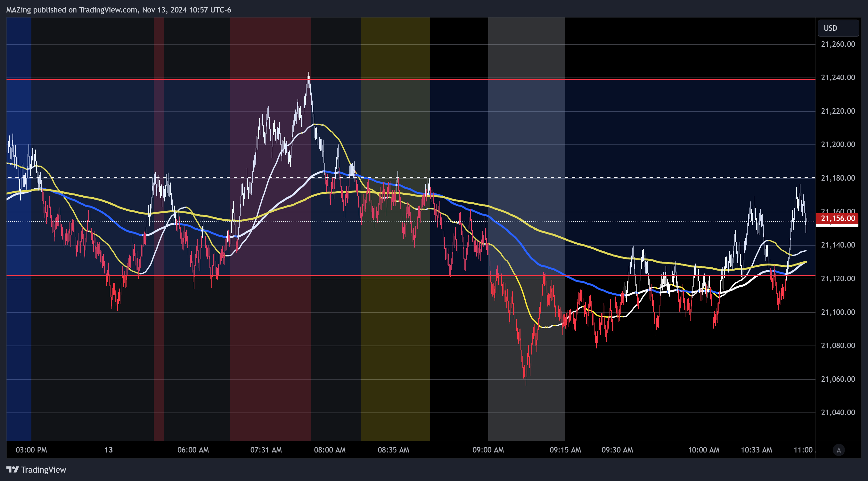Click the 09:15 AM time axis label
Image resolution: width=868 pixels, height=481 pixels.
(x=565, y=450)
